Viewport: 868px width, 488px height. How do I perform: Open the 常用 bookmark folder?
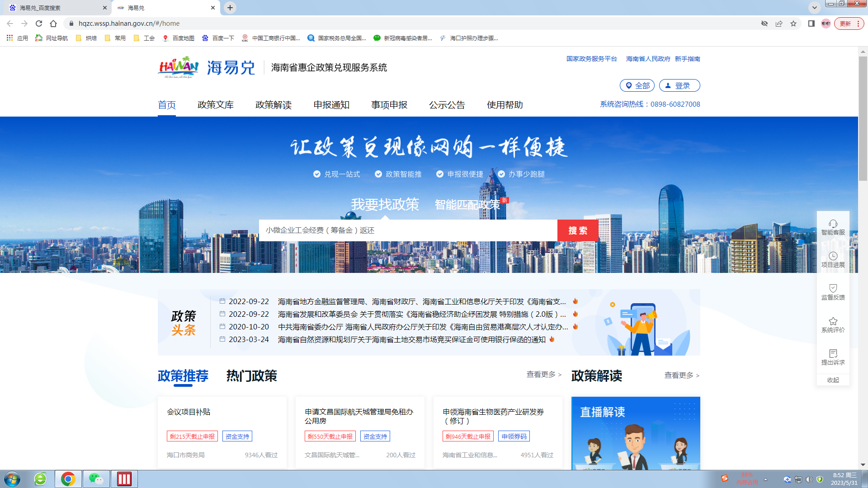pyautogui.click(x=115, y=38)
